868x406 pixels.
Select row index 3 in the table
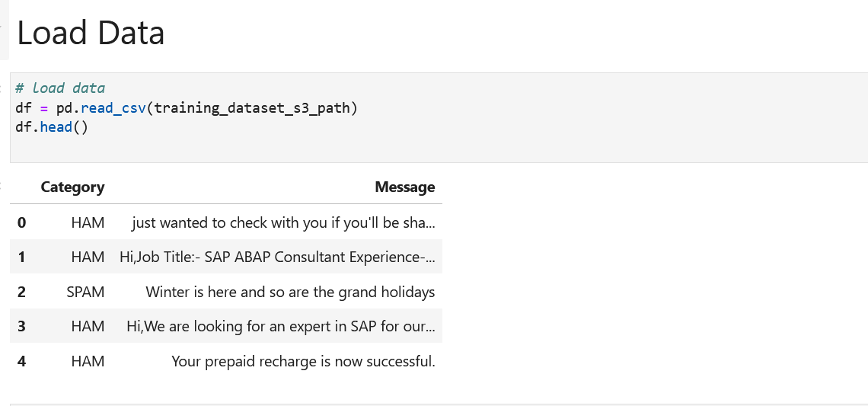point(21,327)
